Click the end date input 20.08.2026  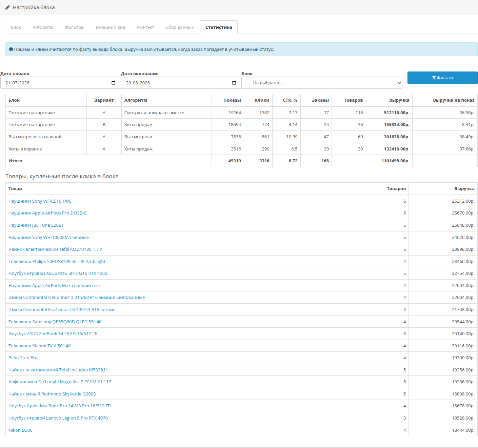tap(181, 83)
